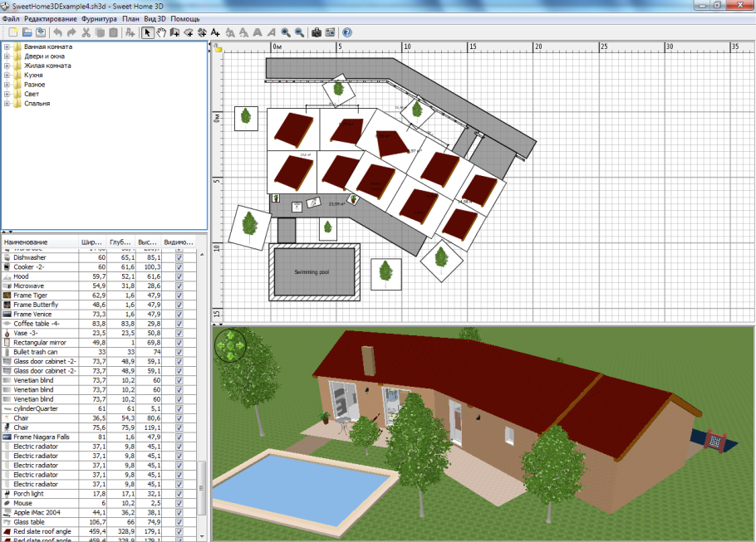Toggle visibility checkbox of Frame Tiger

point(179,295)
